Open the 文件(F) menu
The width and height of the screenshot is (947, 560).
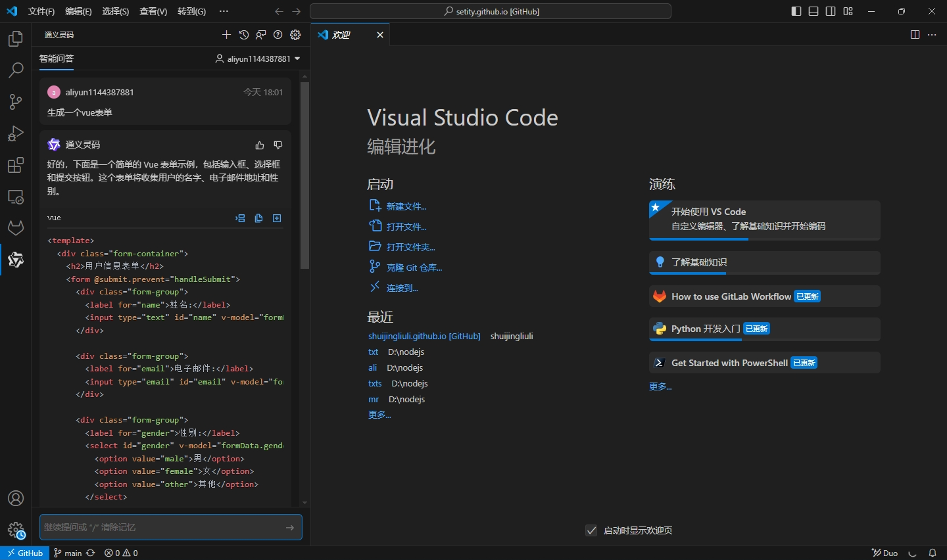click(x=41, y=11)
